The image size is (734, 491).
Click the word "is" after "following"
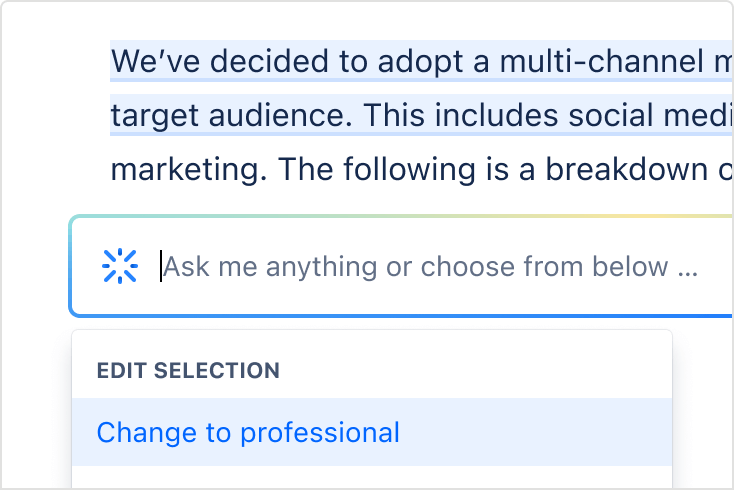(x=497, y=169)
